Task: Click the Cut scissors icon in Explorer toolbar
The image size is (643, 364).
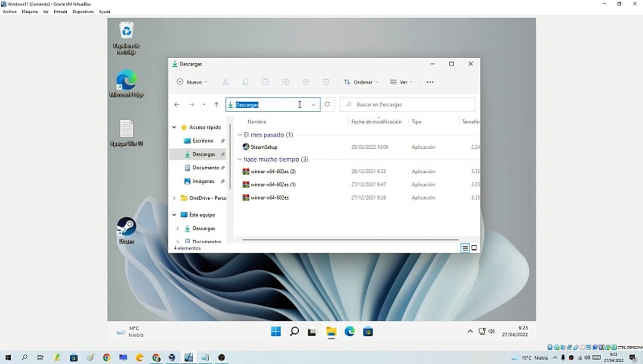Action: click(225, 82)
